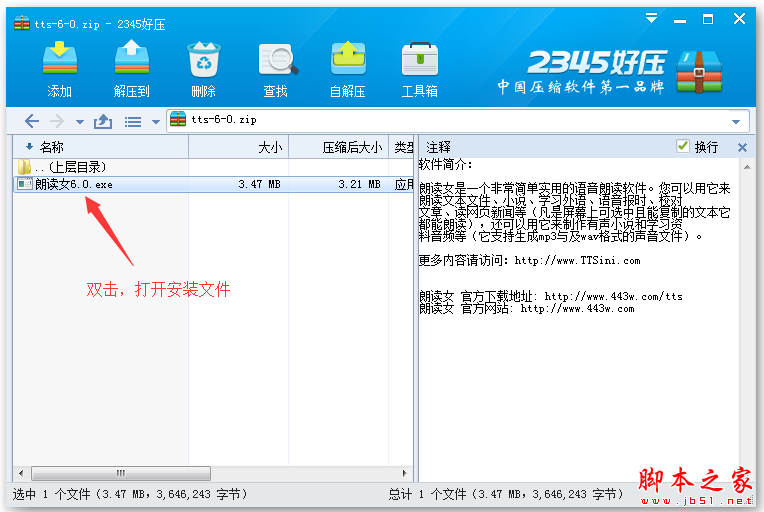Sort by the 大小 column header
The width and height of the screenshot is (764, 512).
(x=239, y=147)
